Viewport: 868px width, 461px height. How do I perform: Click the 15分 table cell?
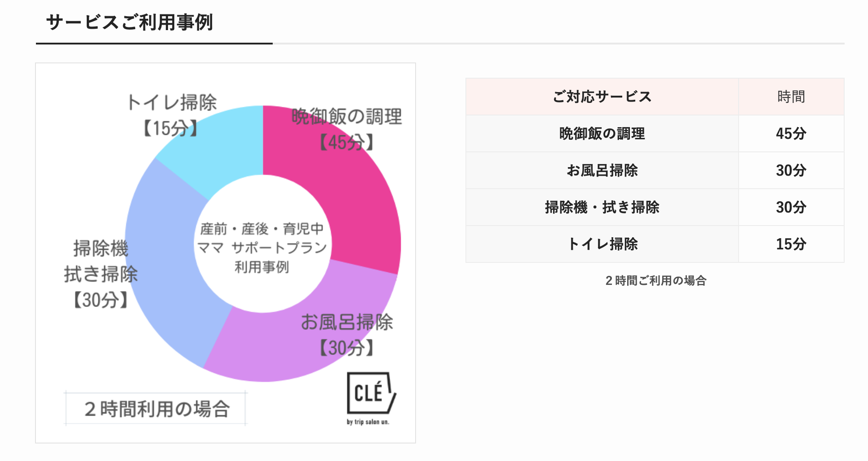(791, 244)
